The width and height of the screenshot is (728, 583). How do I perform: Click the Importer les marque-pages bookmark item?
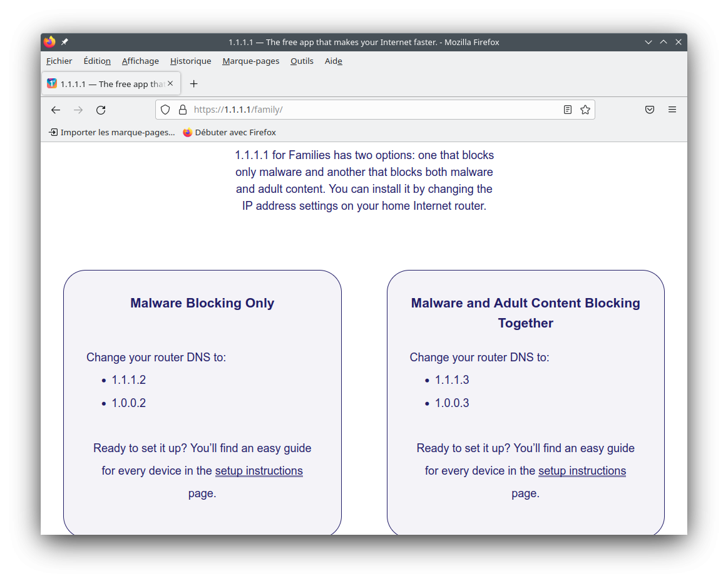(x=112, y=132)
